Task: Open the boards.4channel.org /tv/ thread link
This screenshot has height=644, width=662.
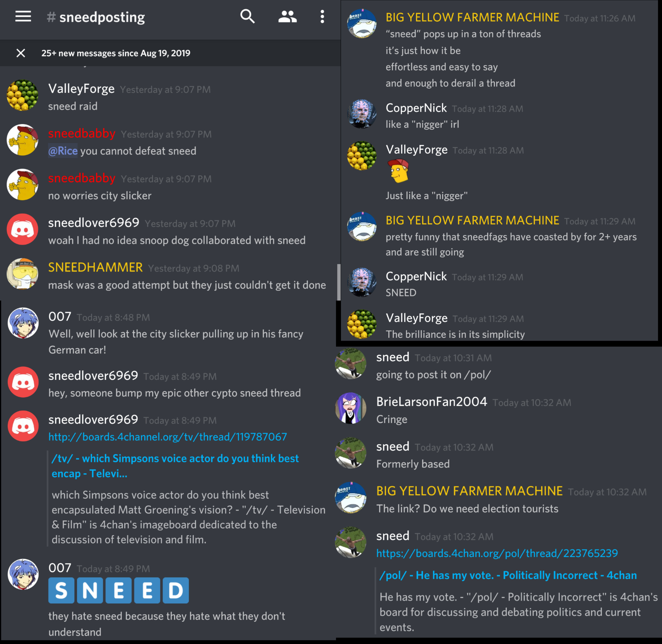Action: [167, 437]
